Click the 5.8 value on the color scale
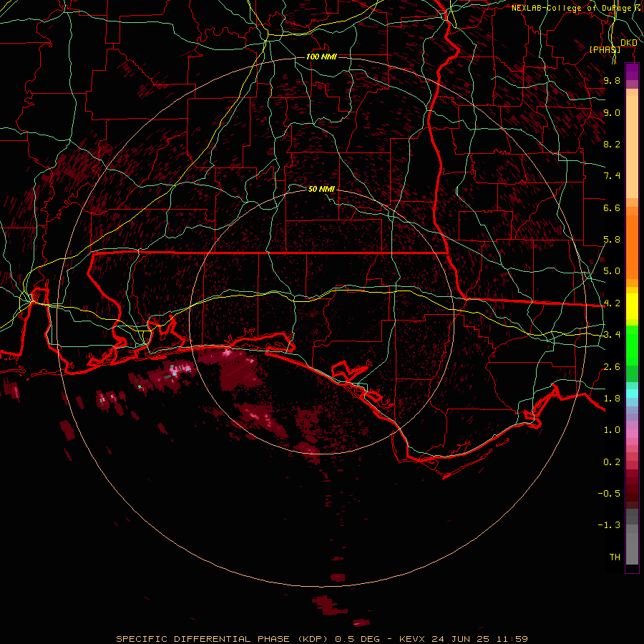 click(x=612, y=240)
